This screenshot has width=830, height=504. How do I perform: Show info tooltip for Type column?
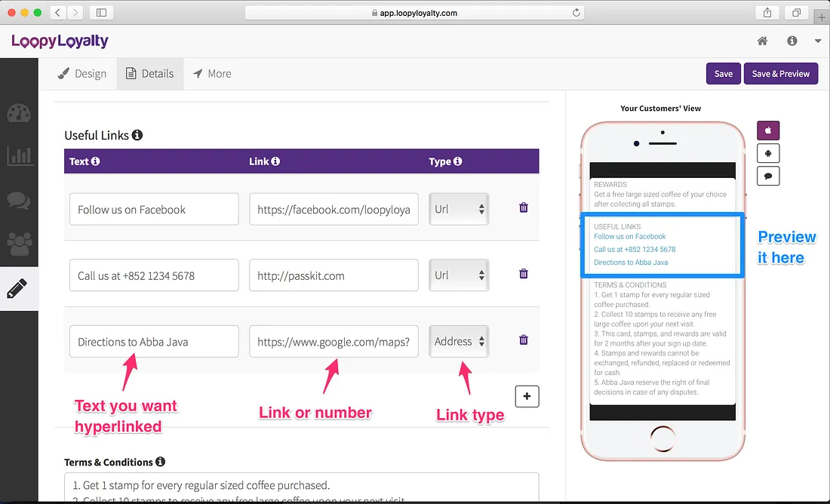point(457,161)
